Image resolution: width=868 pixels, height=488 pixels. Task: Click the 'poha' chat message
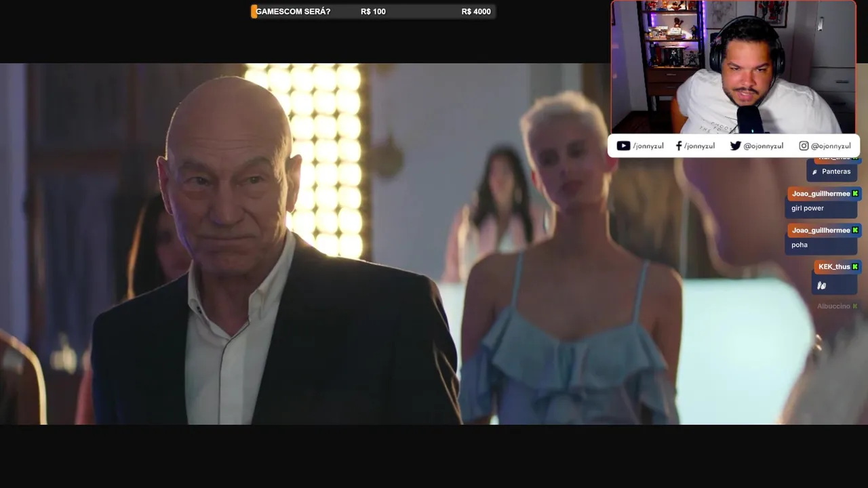point(800,245)
